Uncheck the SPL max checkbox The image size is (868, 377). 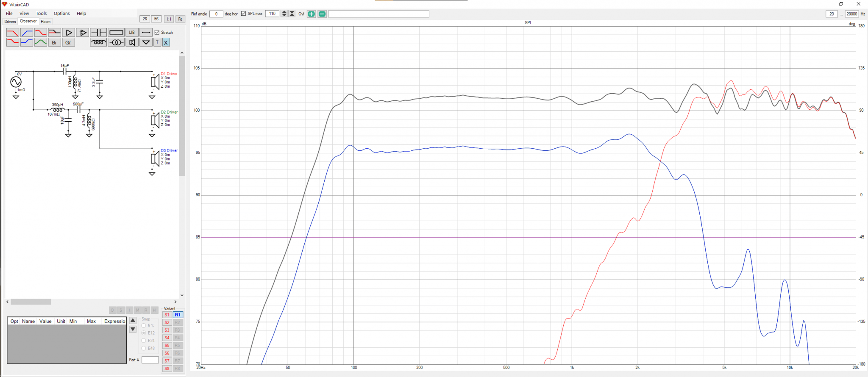click(x=243, y=14)
